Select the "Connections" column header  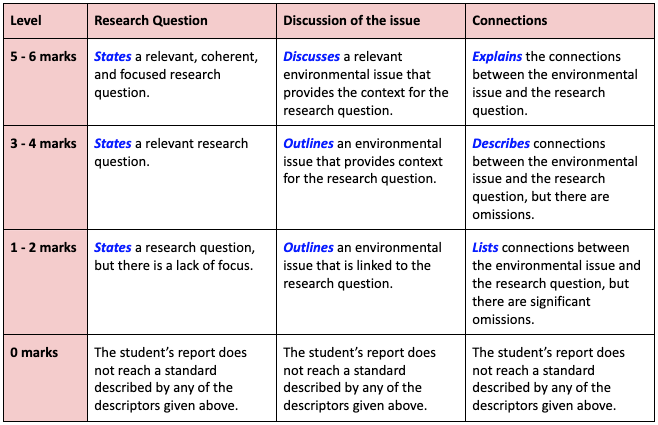point(510,20)
